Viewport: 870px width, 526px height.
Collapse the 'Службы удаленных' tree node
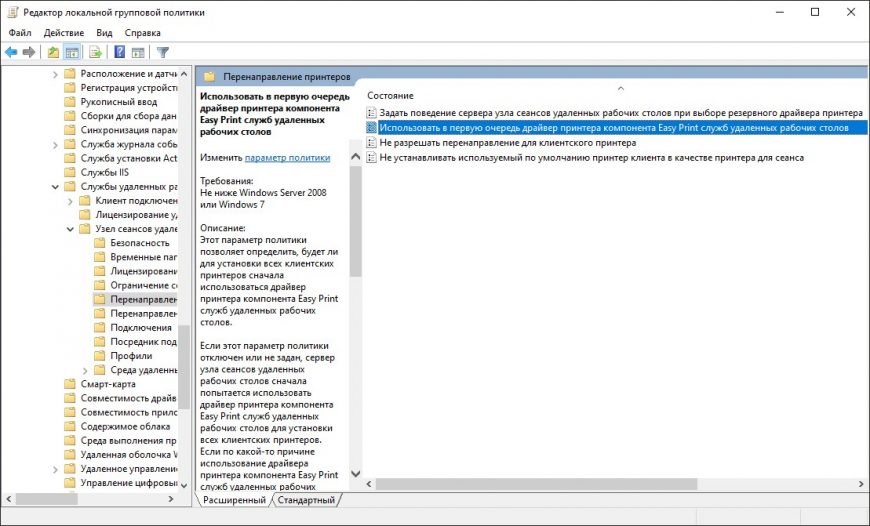pyautogui.click(x=55, y=187)
